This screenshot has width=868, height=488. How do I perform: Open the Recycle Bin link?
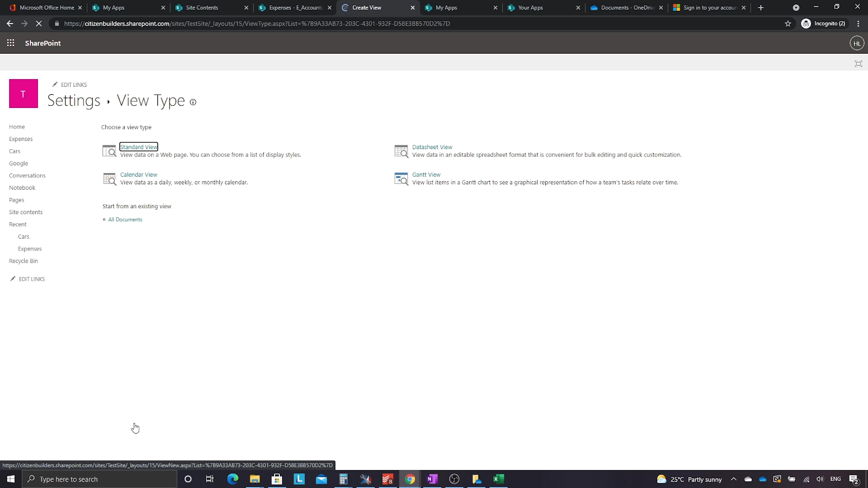click(x=23, y=261)
